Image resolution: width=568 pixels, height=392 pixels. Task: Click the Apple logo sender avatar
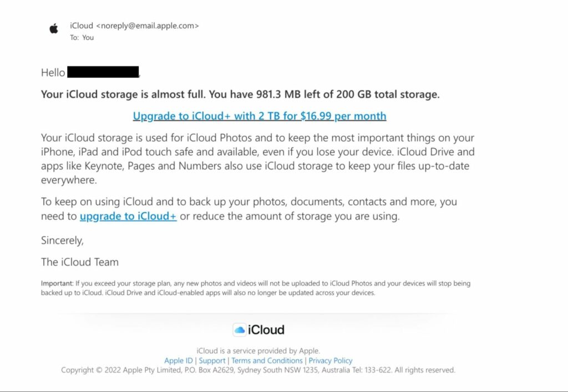[54, 29]
